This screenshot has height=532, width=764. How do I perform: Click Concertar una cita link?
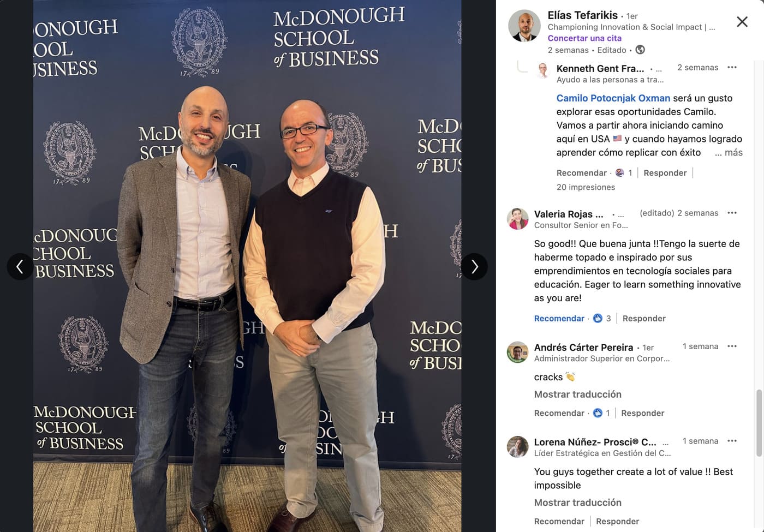pos(584,38)
